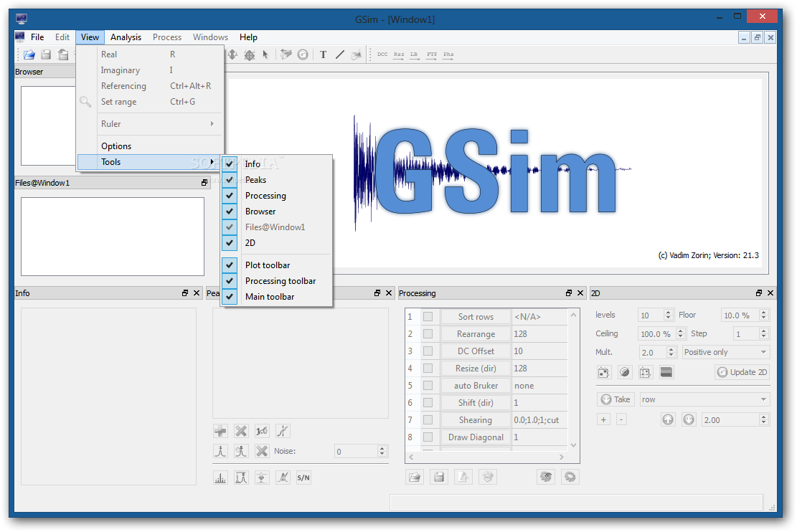Click the histogram bars icon in Peaks panel

pyautogui.click(x=221, y=478)
